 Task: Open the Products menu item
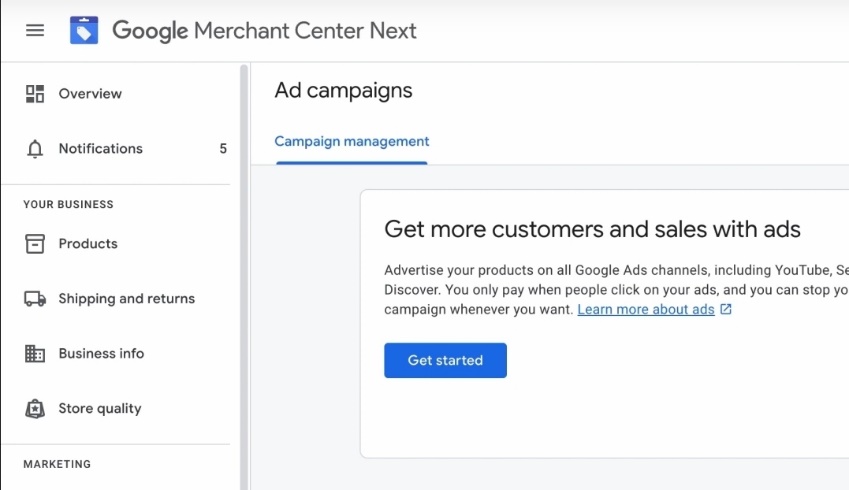click(x=88, y=244)
